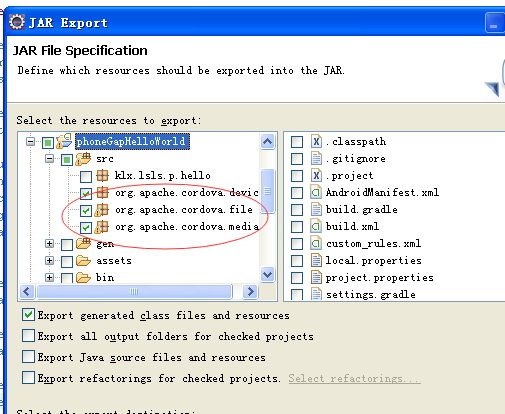Uncheck the org.apache.cordova.media package checkbox
The image size is (505, 414).
[86, 228]
